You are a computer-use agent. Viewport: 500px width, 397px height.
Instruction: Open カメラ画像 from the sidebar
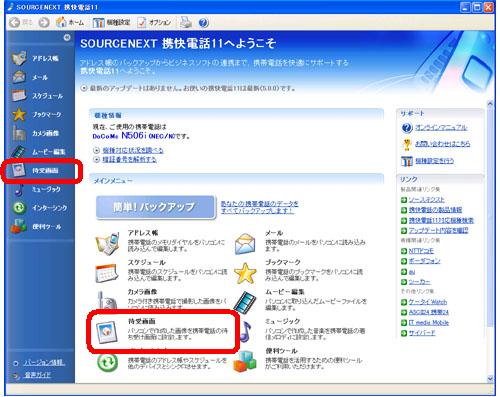coord(36,133)
